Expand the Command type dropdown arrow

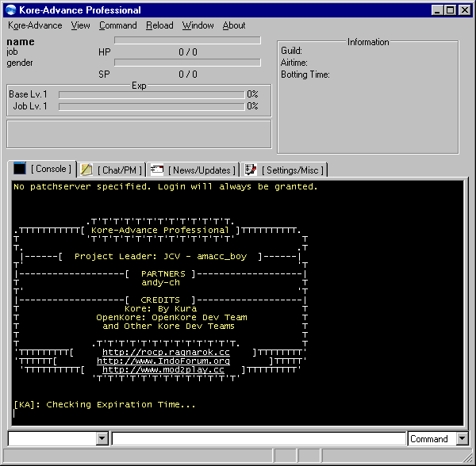463,438
